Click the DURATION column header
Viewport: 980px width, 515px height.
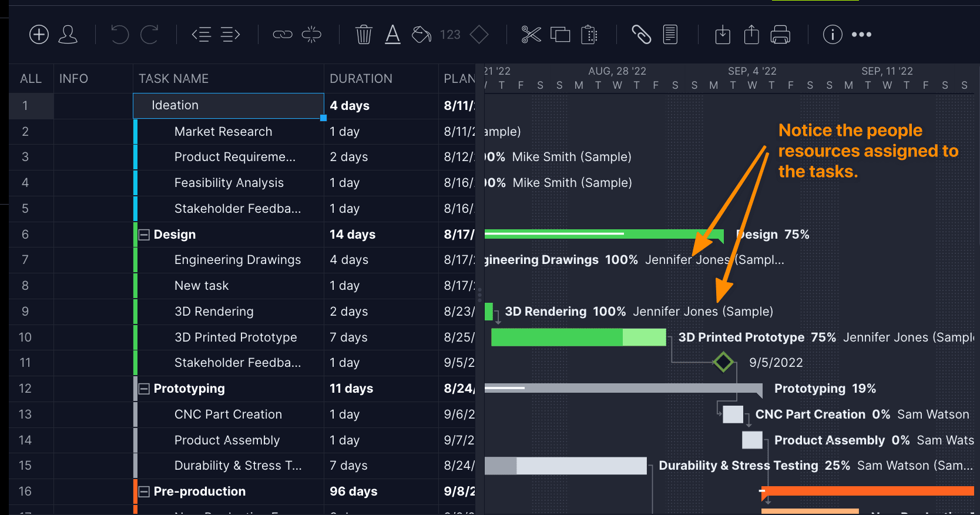[361, 79]
